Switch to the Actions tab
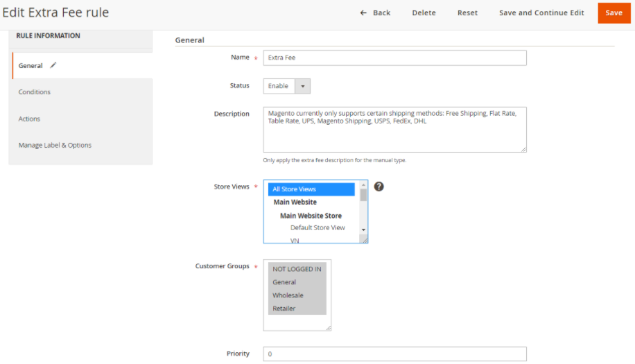 [x=29, y=119]
